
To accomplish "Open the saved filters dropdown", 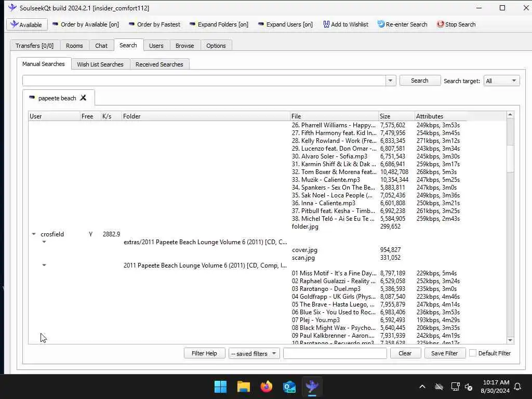I will coord(254,353).
